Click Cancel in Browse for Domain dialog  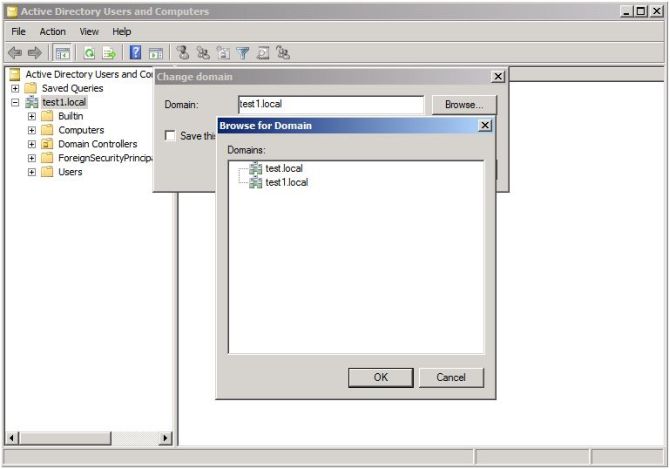[451, 378]
